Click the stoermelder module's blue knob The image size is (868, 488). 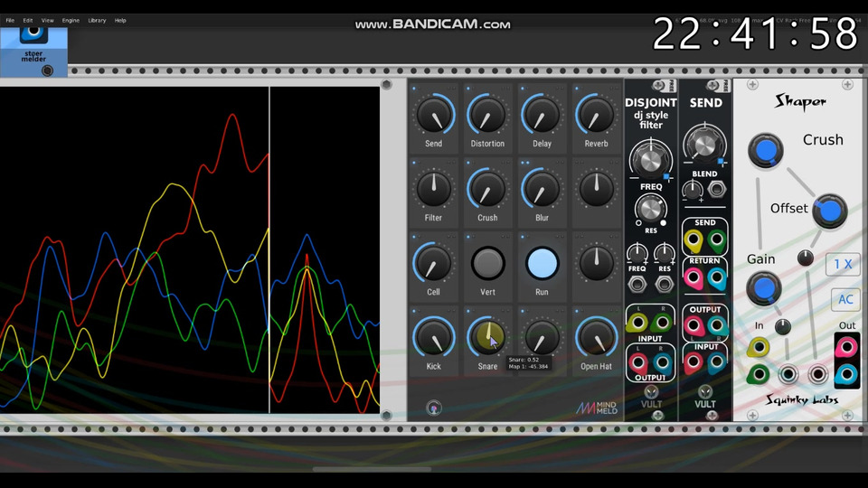(33, 33)
